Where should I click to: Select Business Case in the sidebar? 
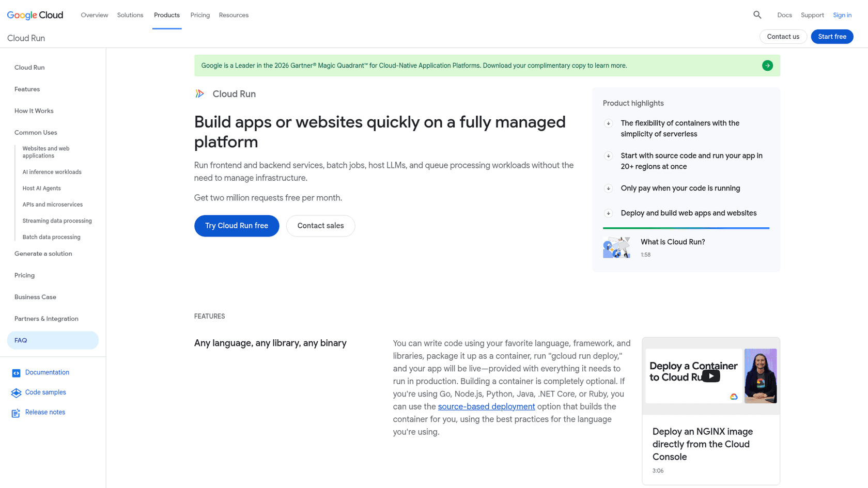[x=35, y=297]
